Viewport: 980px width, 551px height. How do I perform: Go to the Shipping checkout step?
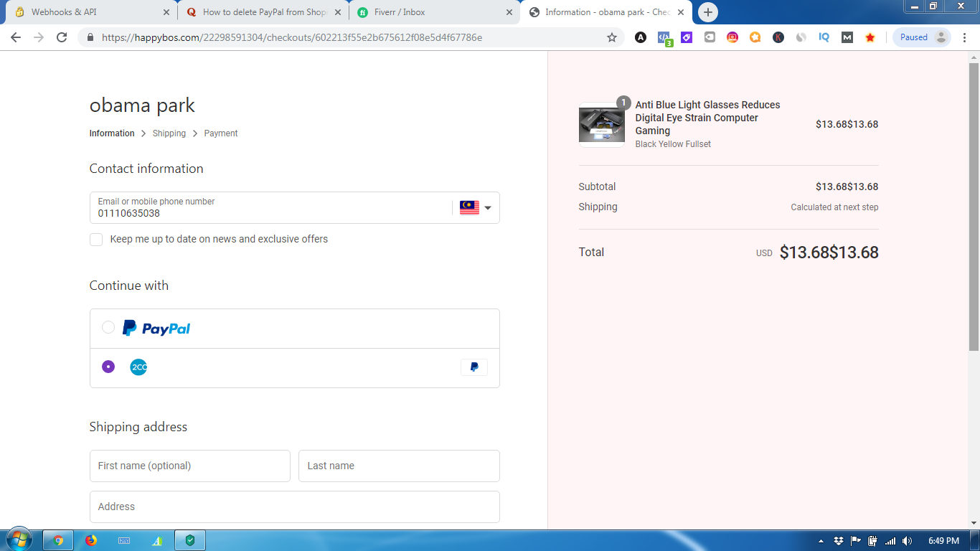click(169, 133)
